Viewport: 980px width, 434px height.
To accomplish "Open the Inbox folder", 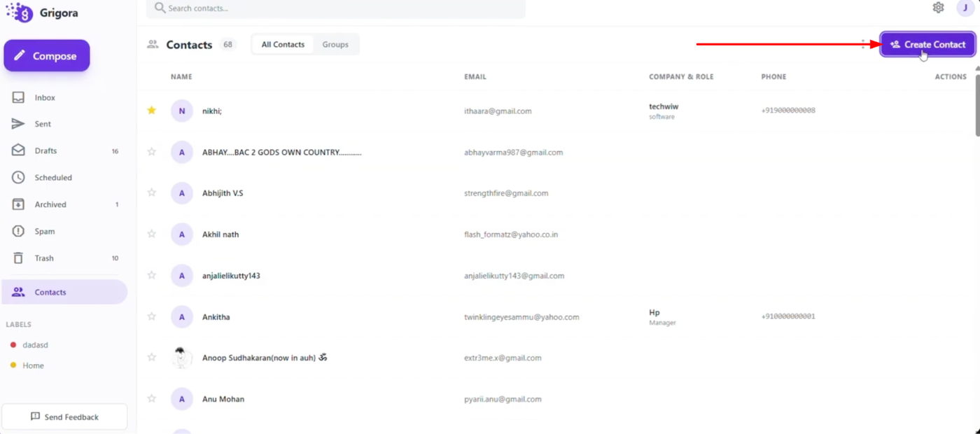I will click(x=64, y=97).
